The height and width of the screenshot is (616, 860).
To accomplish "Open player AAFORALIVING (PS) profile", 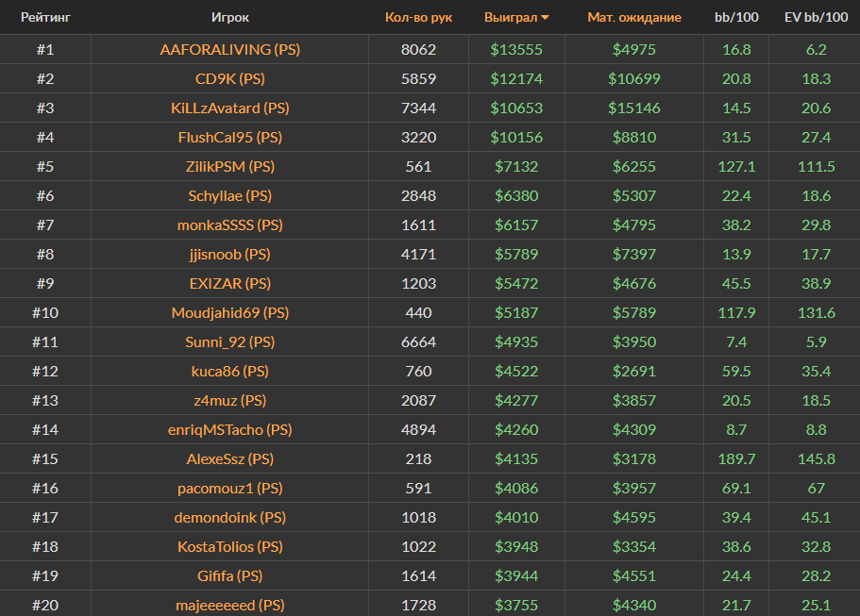I will [230, 49].
